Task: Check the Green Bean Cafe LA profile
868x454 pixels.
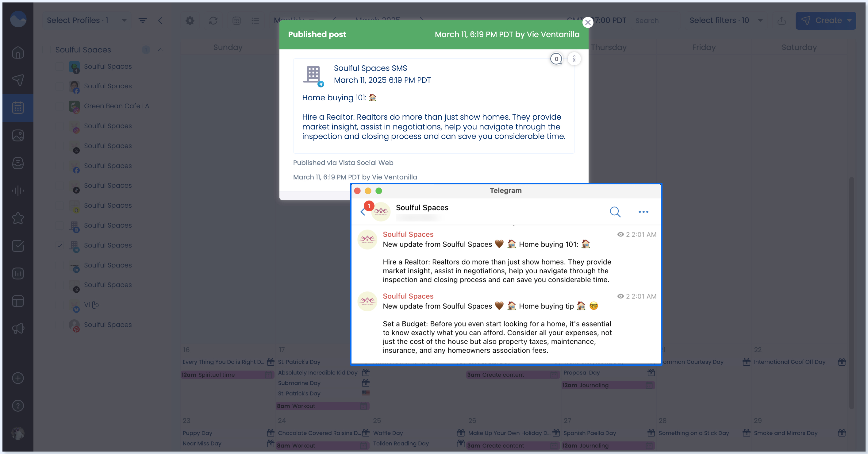Action: pos(59,106)
